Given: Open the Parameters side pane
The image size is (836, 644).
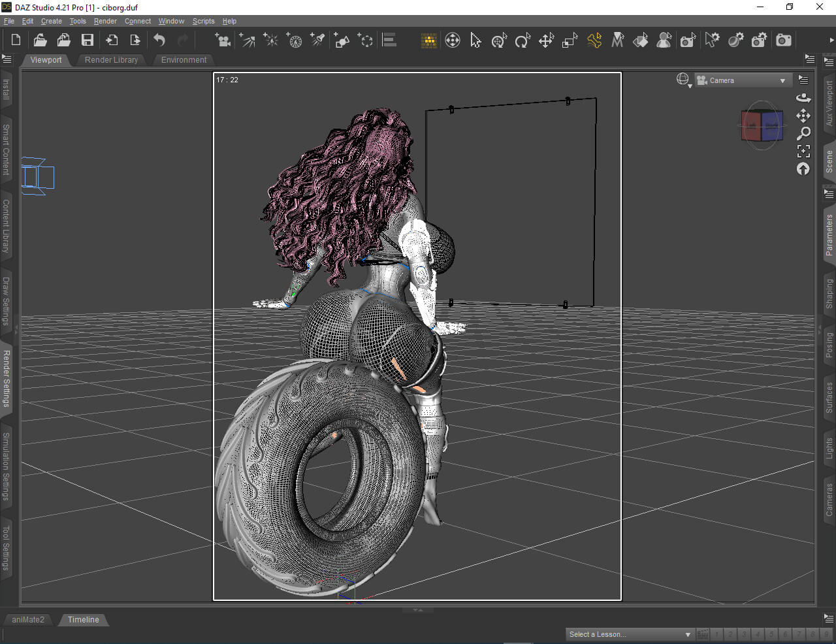Looking at the screenshot, I should [x=829, y=234].
